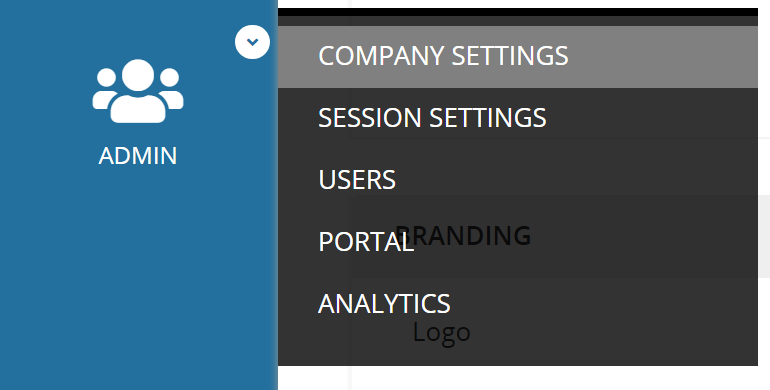Click the small right person in Admin icon

(x=171, y=88)
